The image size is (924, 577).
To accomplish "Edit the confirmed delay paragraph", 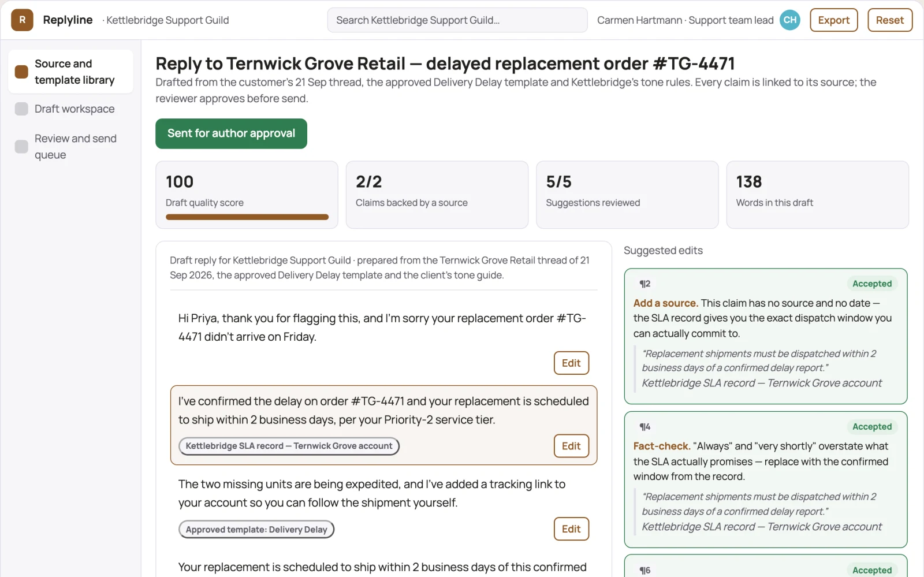I will tap(571, 446).
